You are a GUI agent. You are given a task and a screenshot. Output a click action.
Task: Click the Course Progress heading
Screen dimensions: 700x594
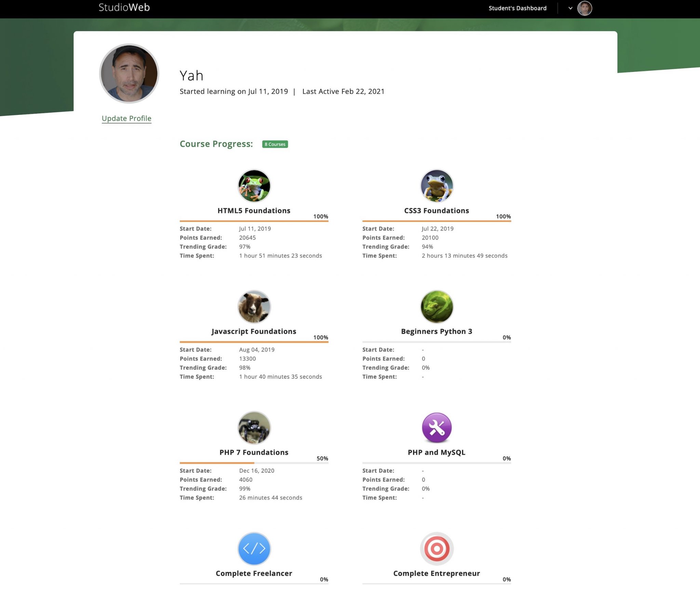pyautogui.click(x=216, y=144)
